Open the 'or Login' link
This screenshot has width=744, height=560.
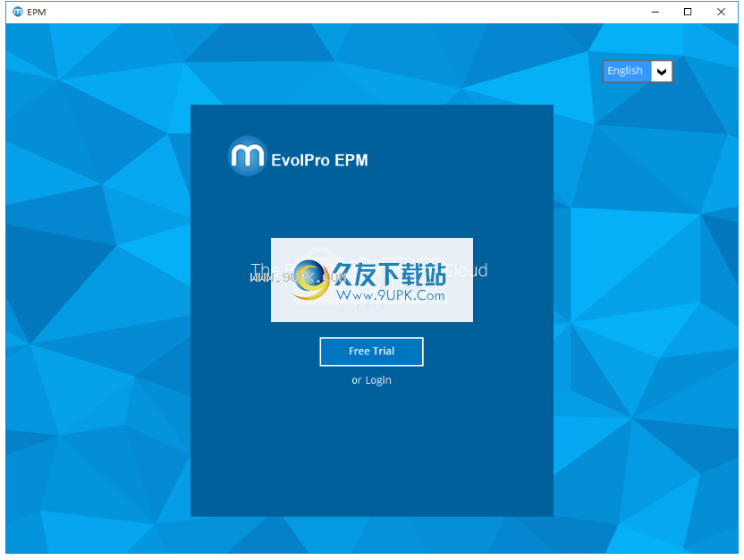pos(371,380)
